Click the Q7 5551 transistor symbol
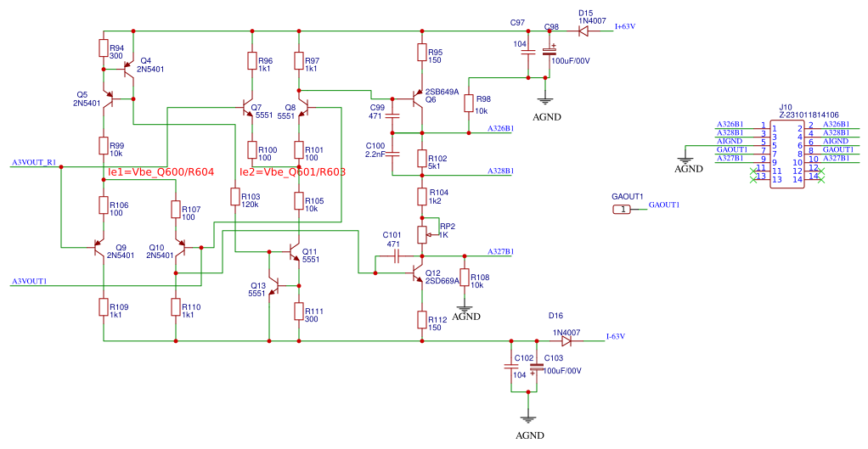This screenshot has width=868, height=449. tap(247, 109)
